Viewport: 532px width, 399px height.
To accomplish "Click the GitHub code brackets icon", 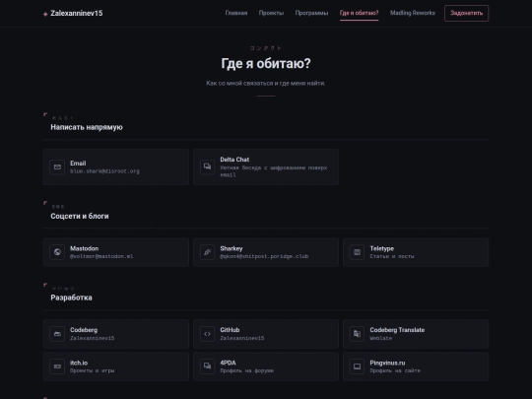I will coord(207,334).
